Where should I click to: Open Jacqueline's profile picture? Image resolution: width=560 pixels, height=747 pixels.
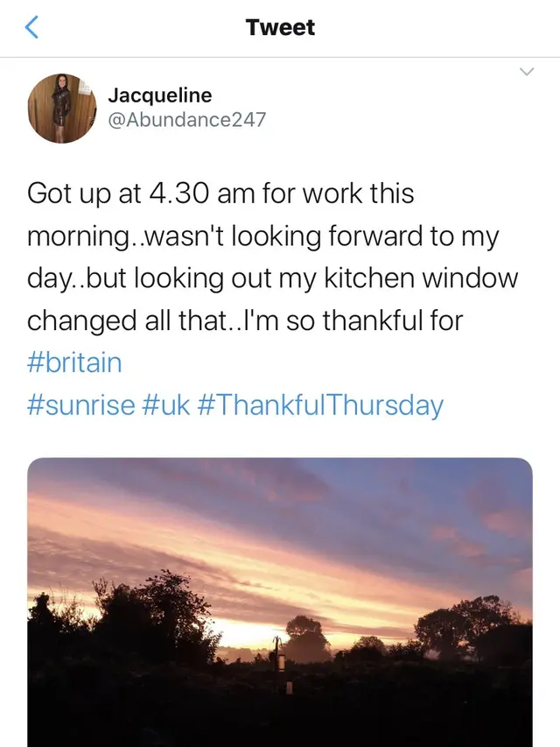(62, 108)
